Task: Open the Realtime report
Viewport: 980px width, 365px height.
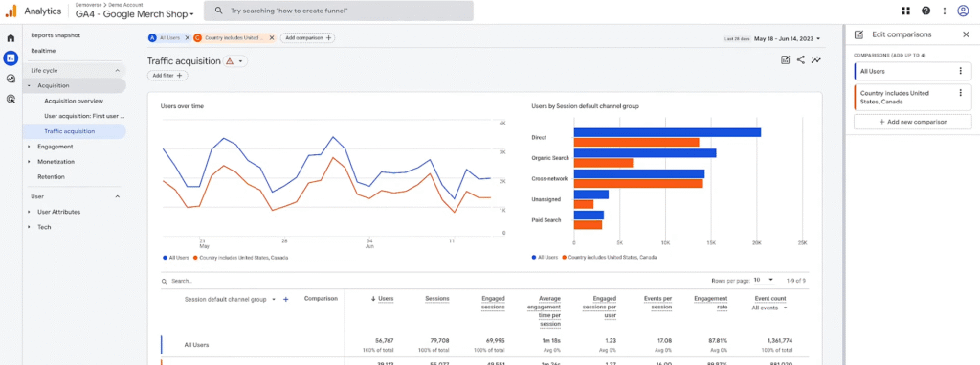Action: tap(42, 50)
